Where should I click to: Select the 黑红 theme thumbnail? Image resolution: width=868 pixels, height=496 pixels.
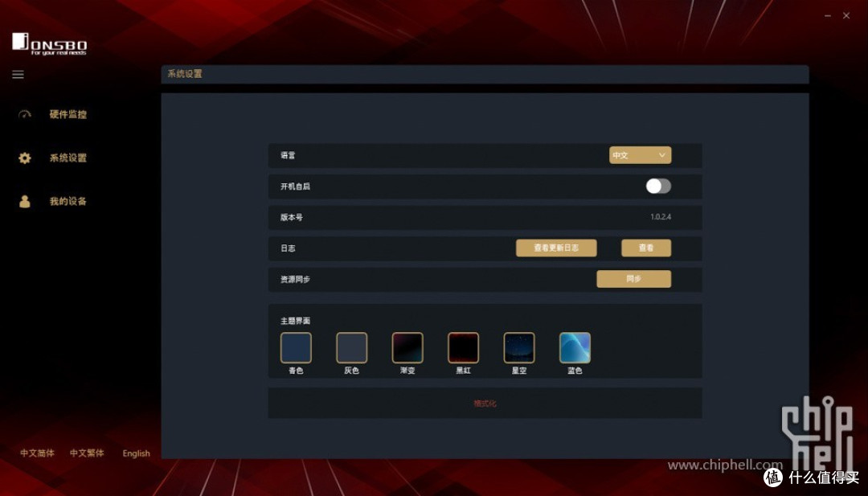click(464, 347)
